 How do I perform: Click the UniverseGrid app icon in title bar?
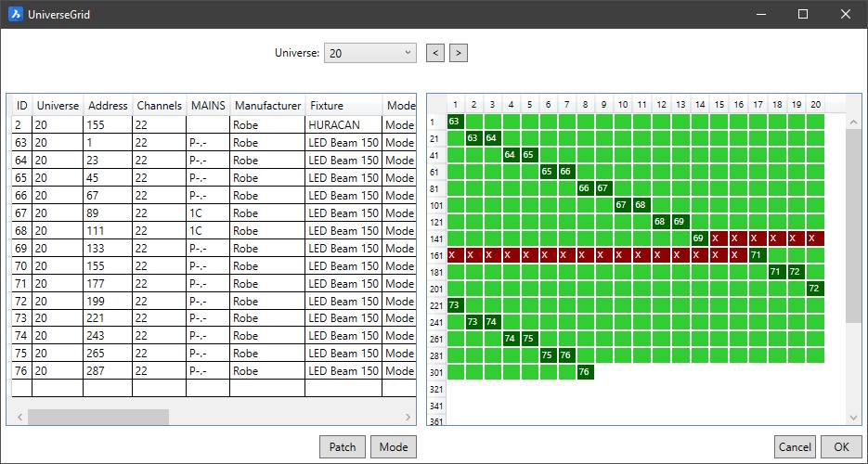pyautogui.click(x=16, y=14)
